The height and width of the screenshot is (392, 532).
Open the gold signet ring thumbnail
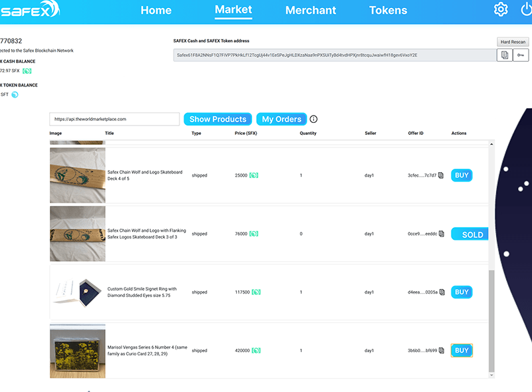77,292
